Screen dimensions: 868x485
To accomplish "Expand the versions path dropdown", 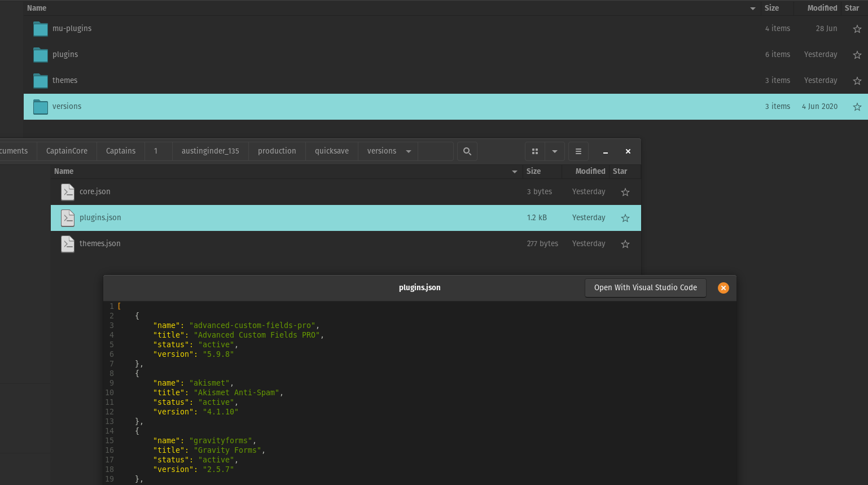I will (x=409, y=151).
